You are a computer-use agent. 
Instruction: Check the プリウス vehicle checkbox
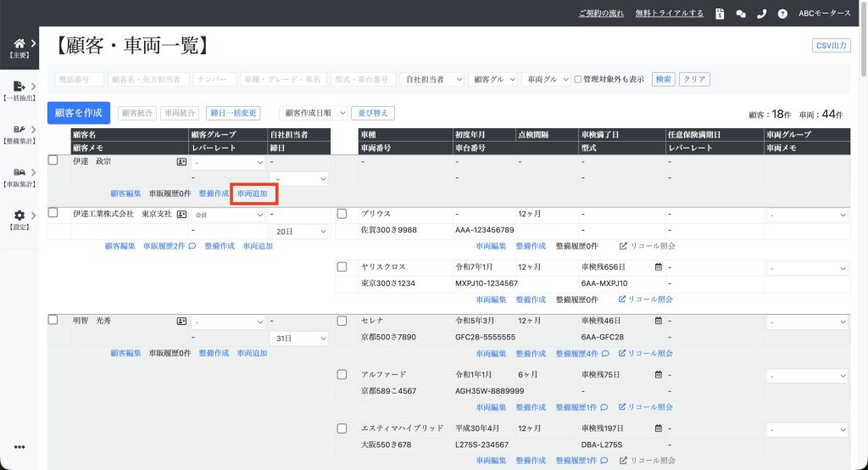pos(342,214)
